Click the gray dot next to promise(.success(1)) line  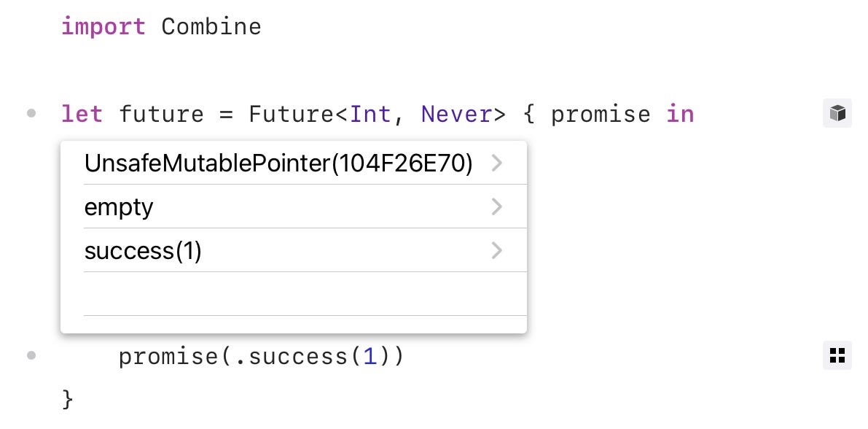31,355
